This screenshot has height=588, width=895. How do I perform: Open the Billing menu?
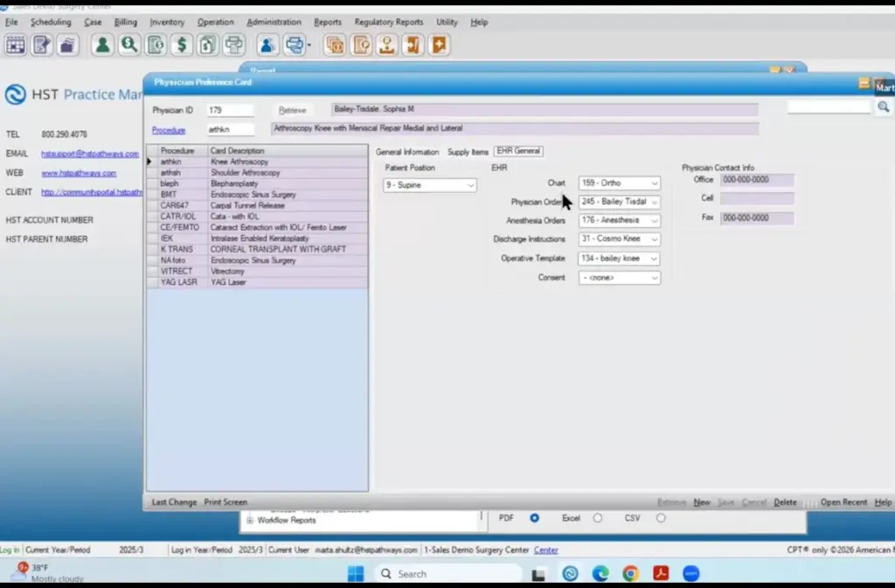click(x=126, y=22)
